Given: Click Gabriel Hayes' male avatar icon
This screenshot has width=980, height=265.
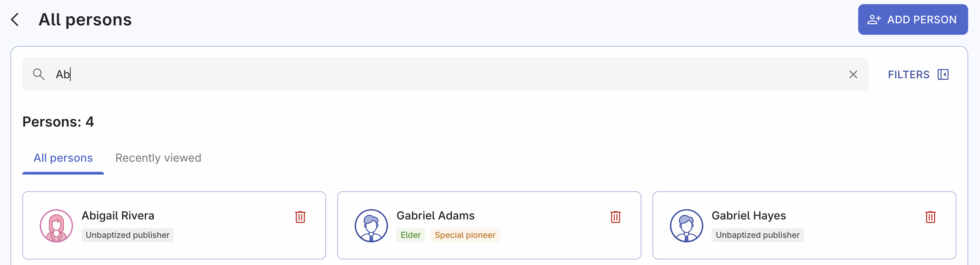Looking at the screenshot, I should pyautogui.click(x=686, y=225).
